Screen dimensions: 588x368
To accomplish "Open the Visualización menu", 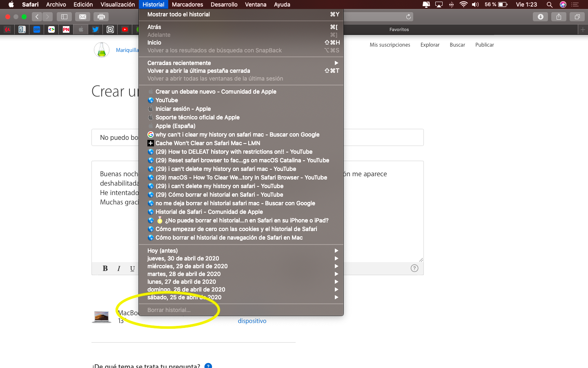I will tap(118, 4).
